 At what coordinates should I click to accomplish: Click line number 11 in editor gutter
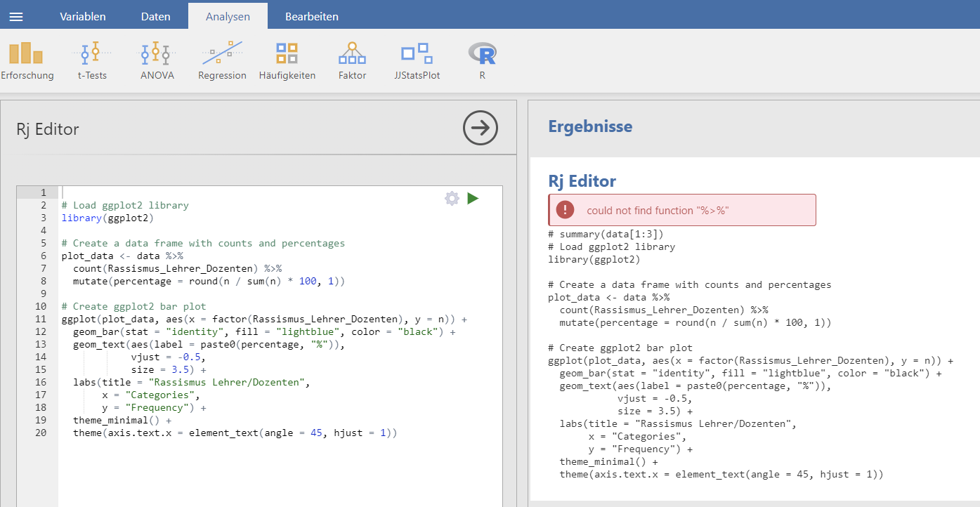40,319
